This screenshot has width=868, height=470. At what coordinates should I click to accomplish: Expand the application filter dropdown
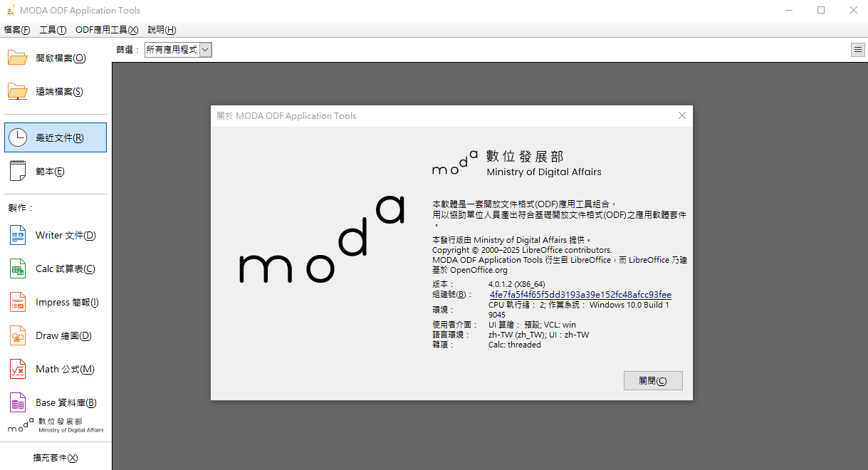coord(205,50)
